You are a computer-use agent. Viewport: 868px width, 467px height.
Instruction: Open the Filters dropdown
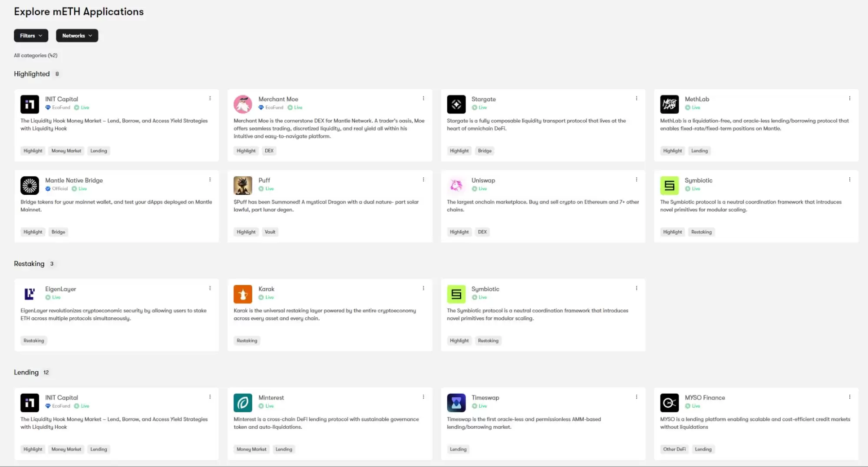coord(31,36)
